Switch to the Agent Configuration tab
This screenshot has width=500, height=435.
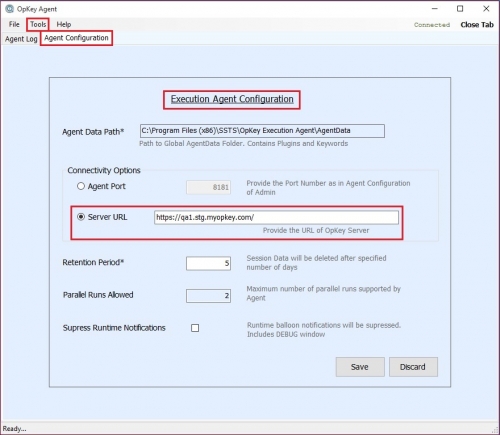(76, 38)
